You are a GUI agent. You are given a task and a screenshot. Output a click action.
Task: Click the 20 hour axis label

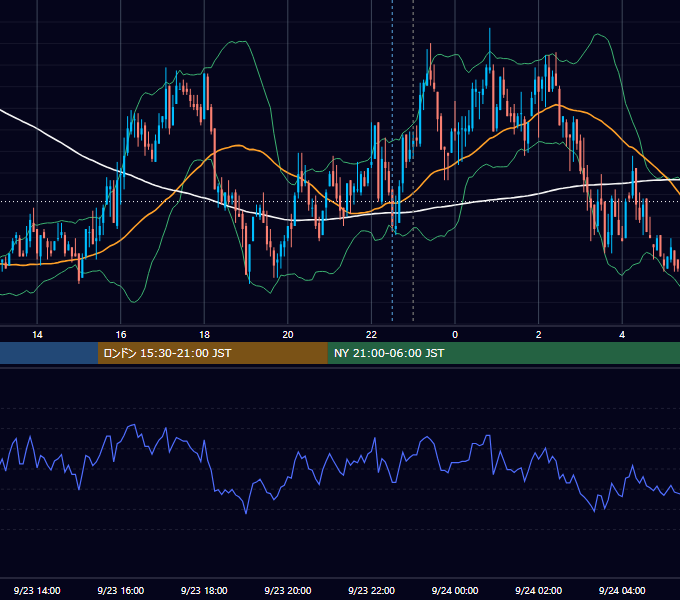(x=288, y=335)
